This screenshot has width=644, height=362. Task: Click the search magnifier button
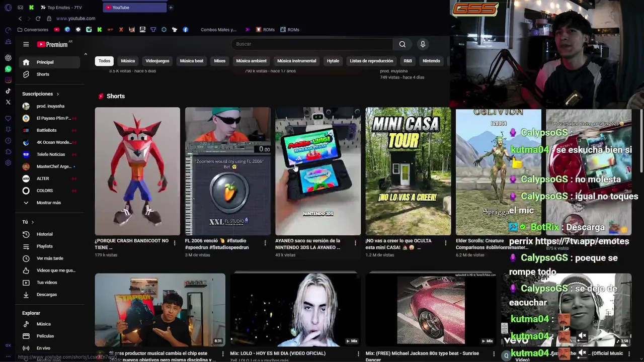pos(403,44)
